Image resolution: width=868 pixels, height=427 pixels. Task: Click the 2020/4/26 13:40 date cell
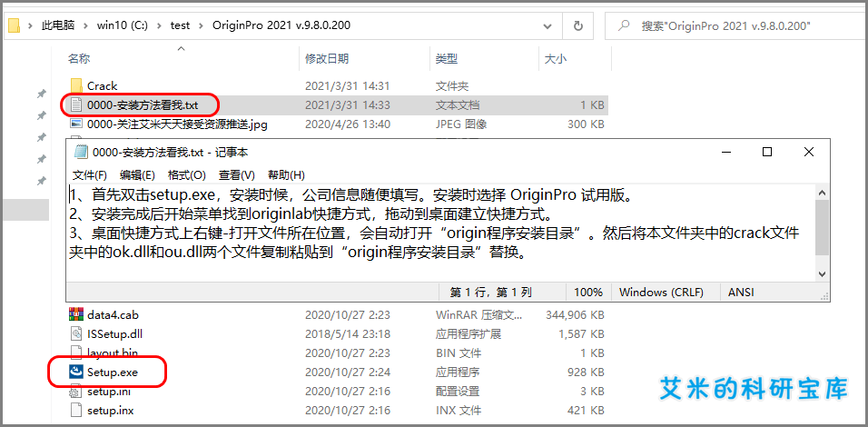(347, 124)
